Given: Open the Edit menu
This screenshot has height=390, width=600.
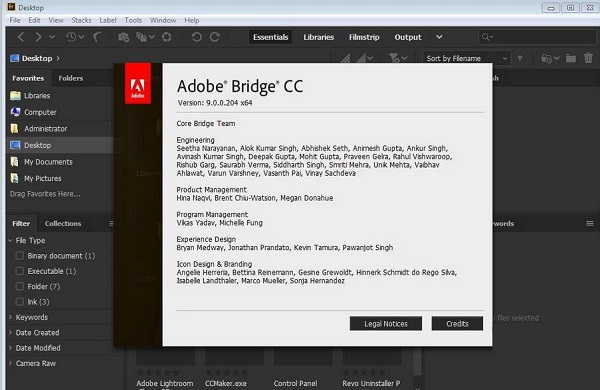Looking at the screenshot, I should [x=34, y=20].
